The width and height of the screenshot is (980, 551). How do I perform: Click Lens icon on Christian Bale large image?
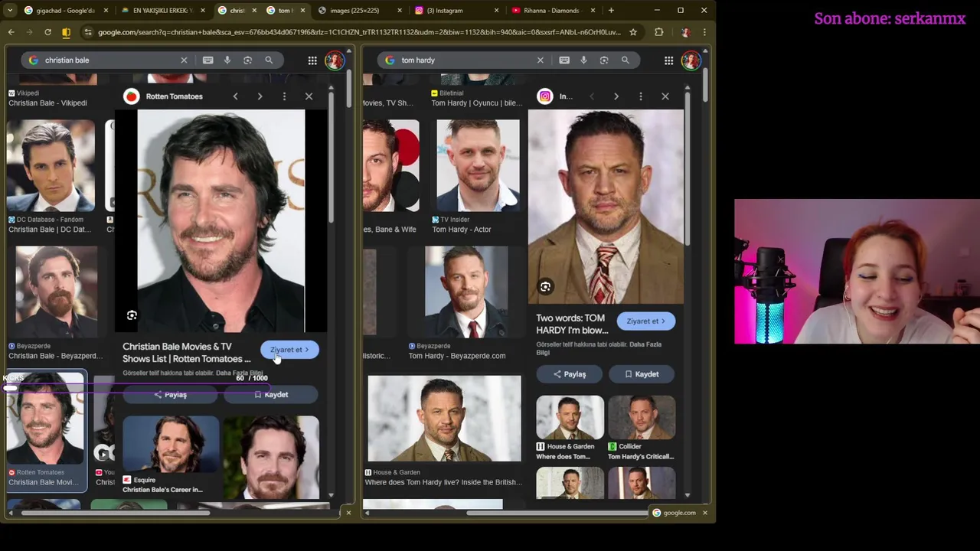coord(132,315)
